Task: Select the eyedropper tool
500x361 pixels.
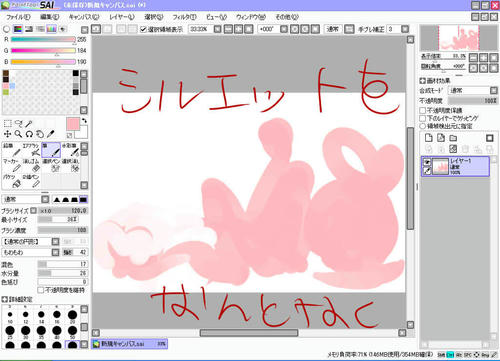Action: [50, 134]
